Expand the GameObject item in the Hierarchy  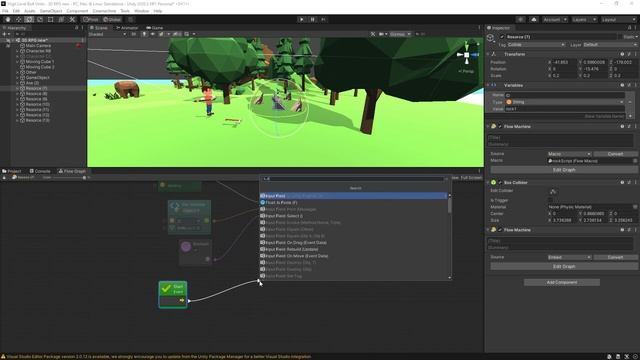coord(17,78)
